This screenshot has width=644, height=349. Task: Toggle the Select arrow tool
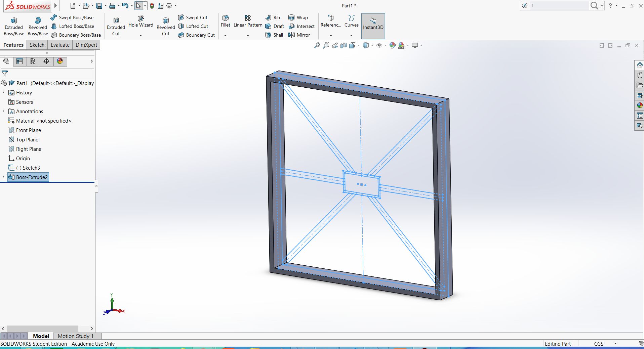pos(138,6)
